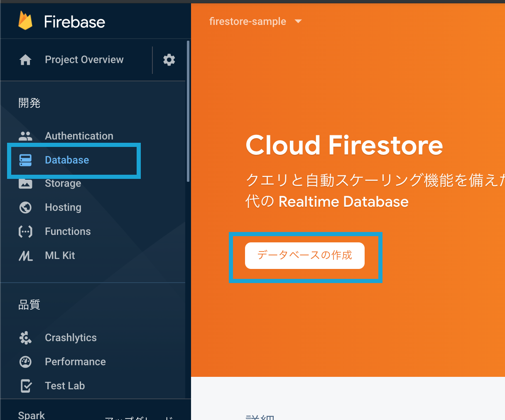Click the Test Lab checklist icon
The image size is (505, 420).
point(26,386)
